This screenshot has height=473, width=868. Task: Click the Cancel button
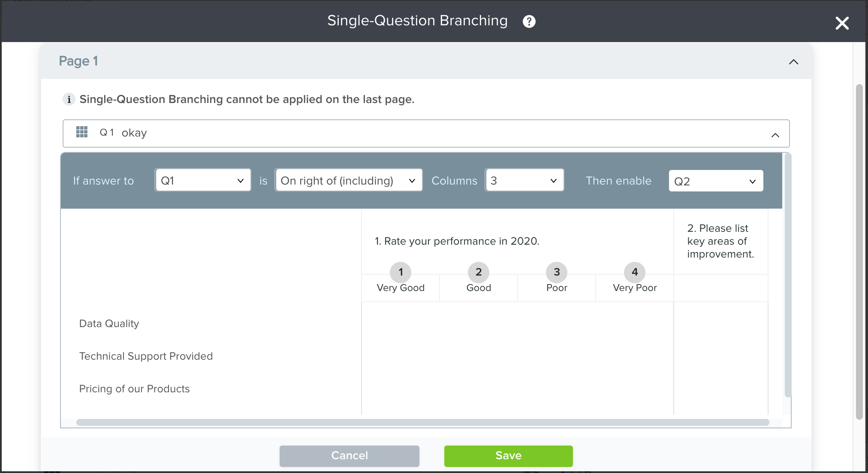point(349,456)
